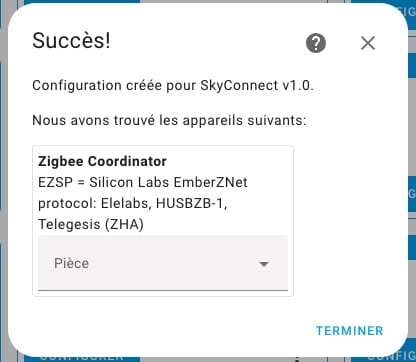Click the blue button peeking at middle-right edge
The height and width of the screenshot is (362, 416).
(x=412, y=194)
